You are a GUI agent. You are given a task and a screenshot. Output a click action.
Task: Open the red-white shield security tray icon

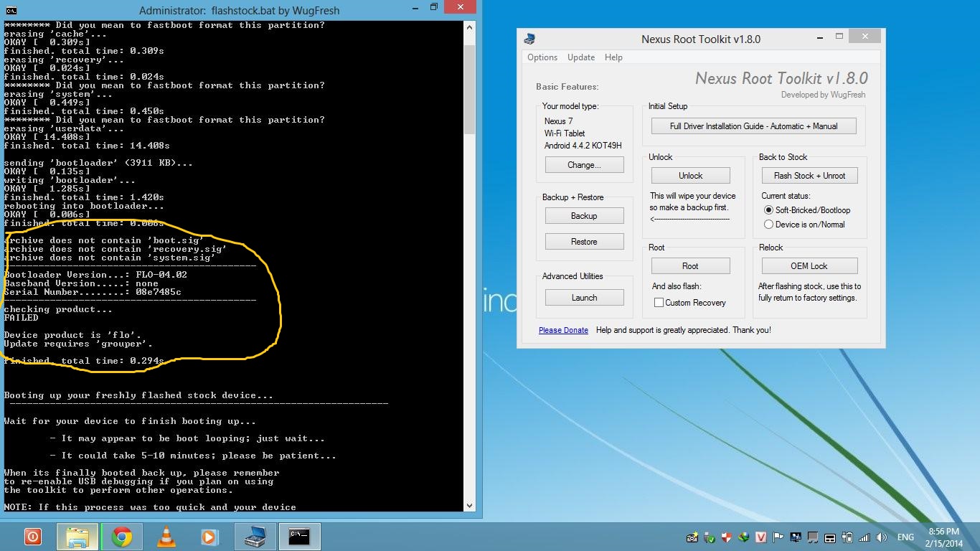tap(727, 537)
